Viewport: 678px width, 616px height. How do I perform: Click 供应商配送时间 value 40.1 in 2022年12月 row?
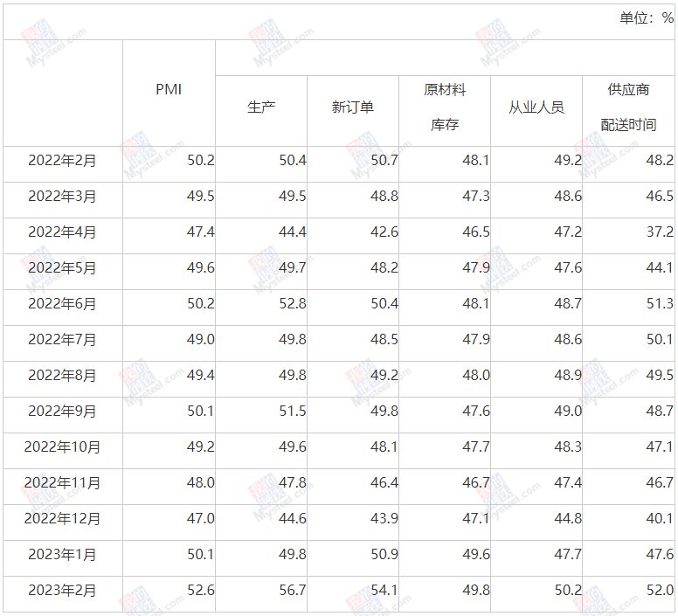pyautogui.click(x=660, y=518)
